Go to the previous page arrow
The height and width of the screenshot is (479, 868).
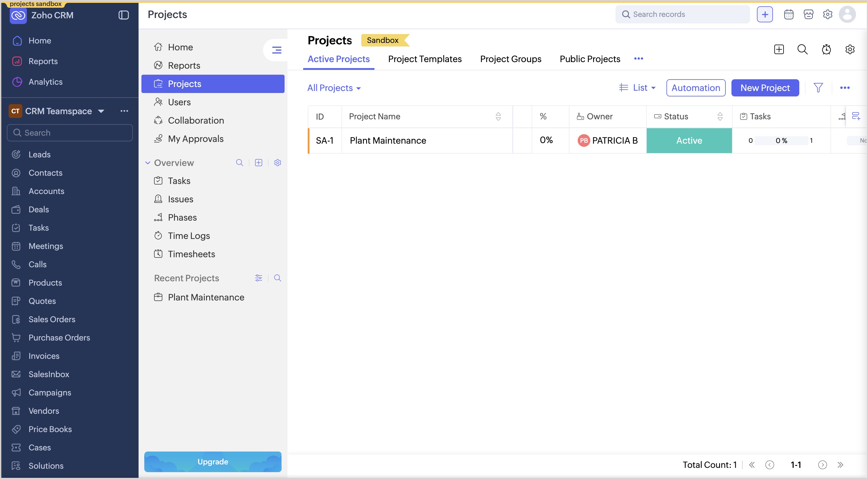(770, 465)
